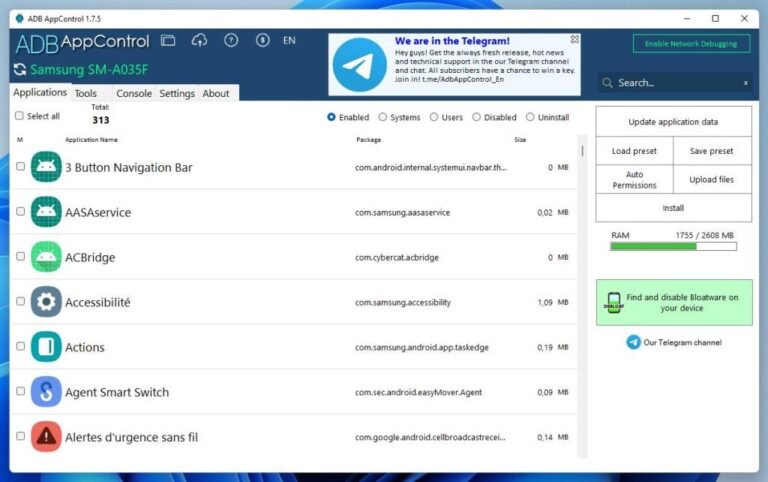
Task: Check the Agent Smart Switch checkbox
Action: [21, 391]
